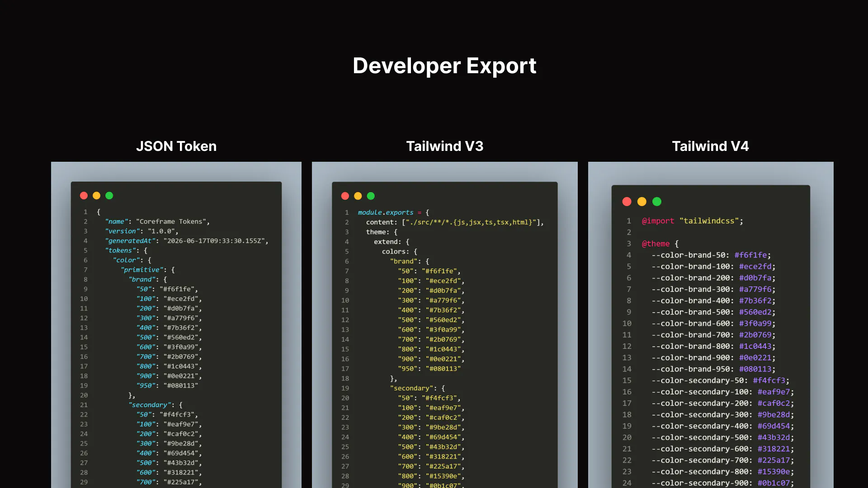
Task: Click the italic "brand": { line in JSON Token
Action: [148, 279]
